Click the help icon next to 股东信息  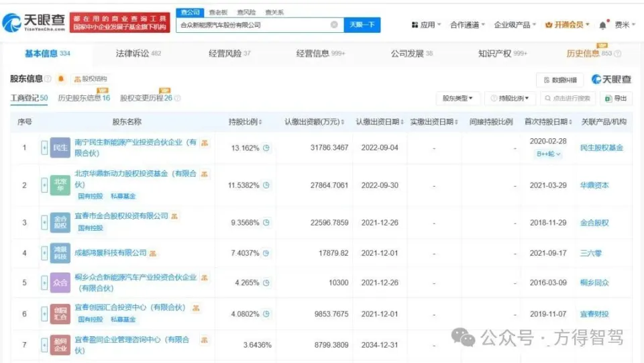tap(48, 79)
